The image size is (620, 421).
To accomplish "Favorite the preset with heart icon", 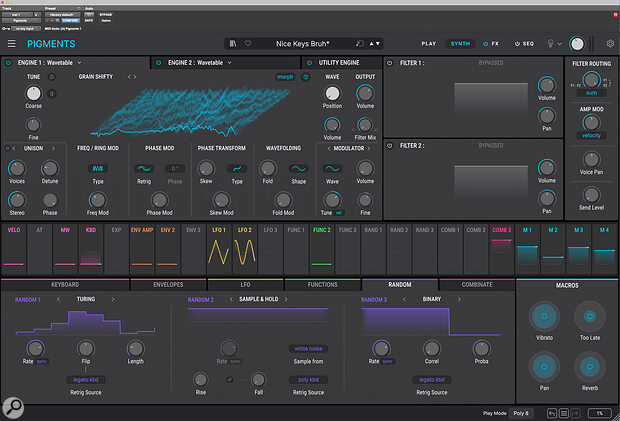I will [x=248, y=43].
